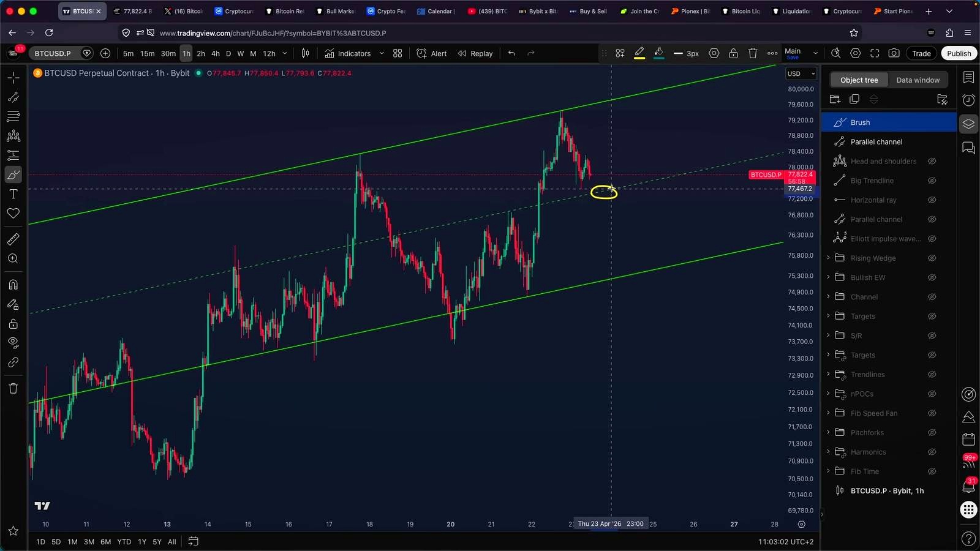Select the YTD date range
Image resolution: width=980 pixels, height=551 pixels.
[x=124, y=542]
